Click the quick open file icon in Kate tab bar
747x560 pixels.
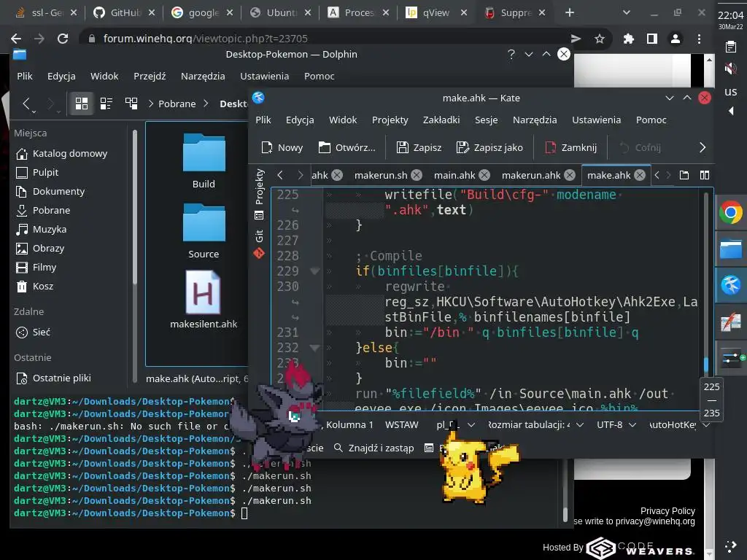pyautogui.click(x=684, y=175)
